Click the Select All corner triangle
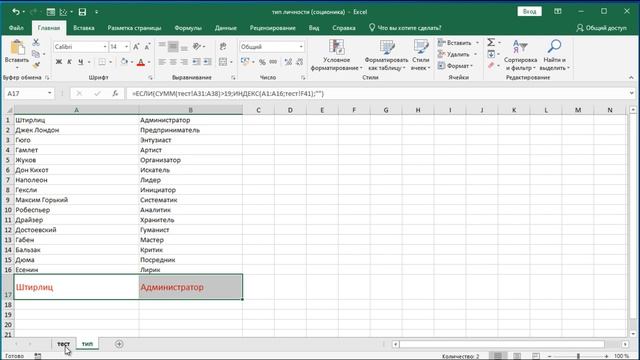 click(x=9, y=110)
